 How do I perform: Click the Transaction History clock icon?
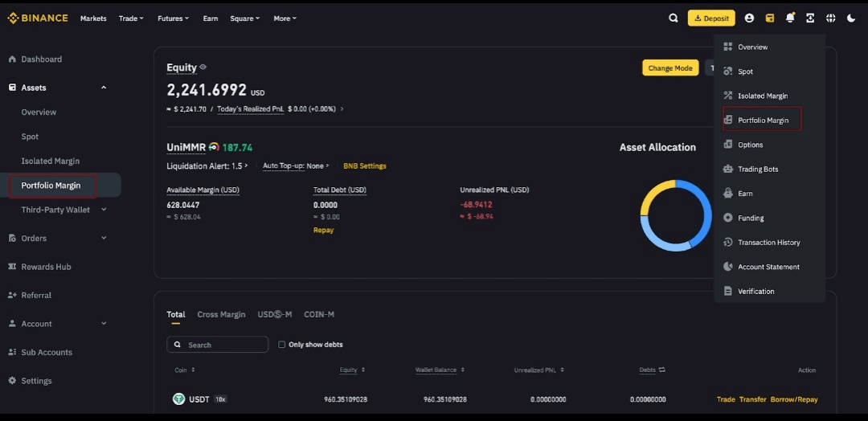click(728, 243)
